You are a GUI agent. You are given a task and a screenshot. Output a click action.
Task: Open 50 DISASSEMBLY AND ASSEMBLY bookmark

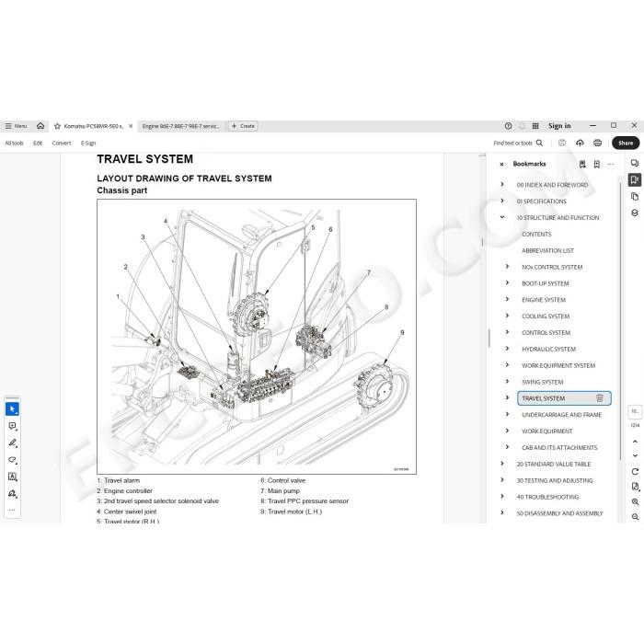[559, 513]
